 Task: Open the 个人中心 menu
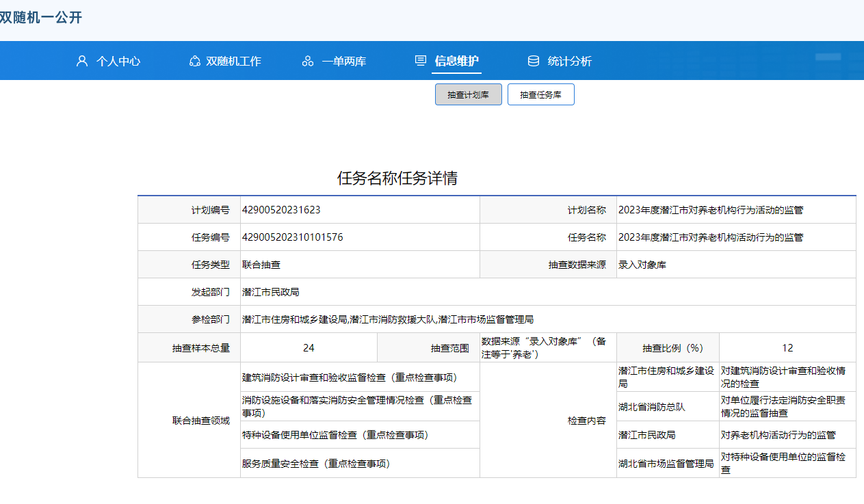(118, 61)
